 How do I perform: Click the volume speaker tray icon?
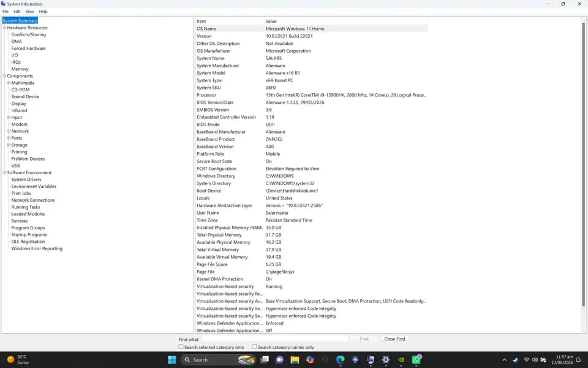click(535, 360)
